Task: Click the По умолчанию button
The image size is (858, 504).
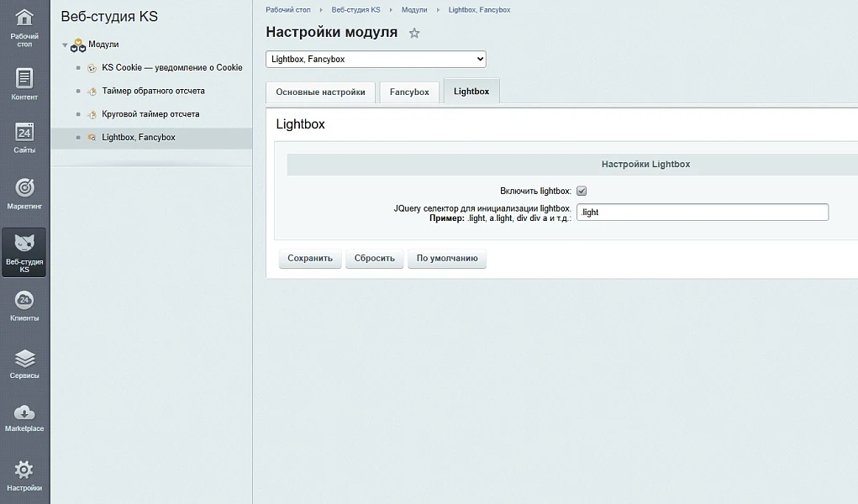Action: tap(447, 258)
